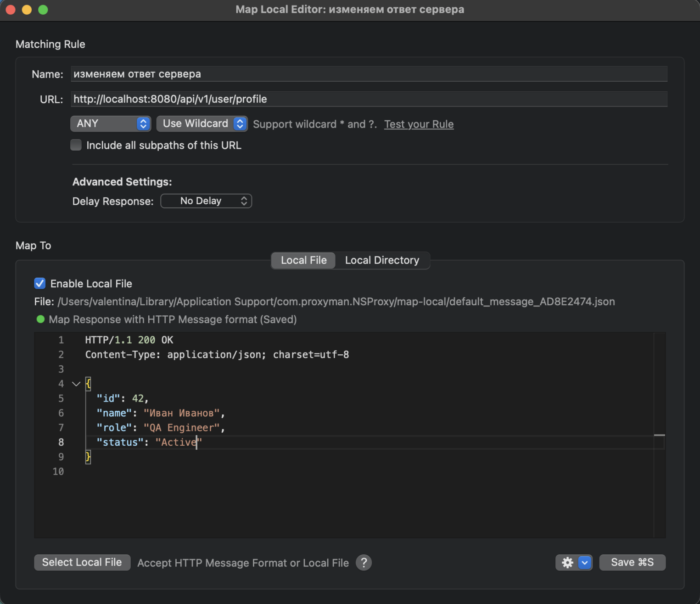700x604 pixels.
Task: Open the Use Wildcard dropdown
Action: (x=202, y=123)
